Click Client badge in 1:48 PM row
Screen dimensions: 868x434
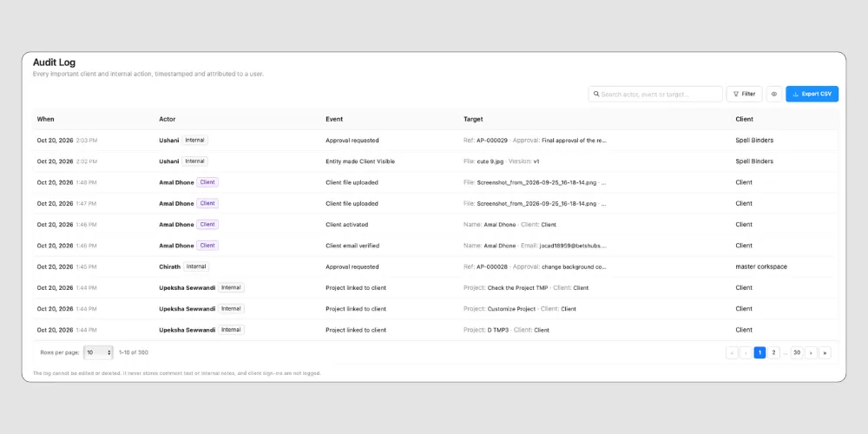(x=207, y=182)
